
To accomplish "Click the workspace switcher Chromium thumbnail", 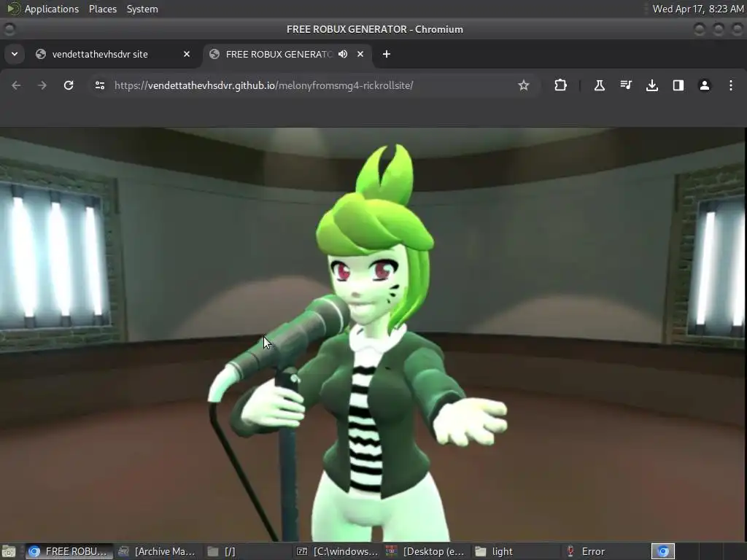I will coord(663,551).
